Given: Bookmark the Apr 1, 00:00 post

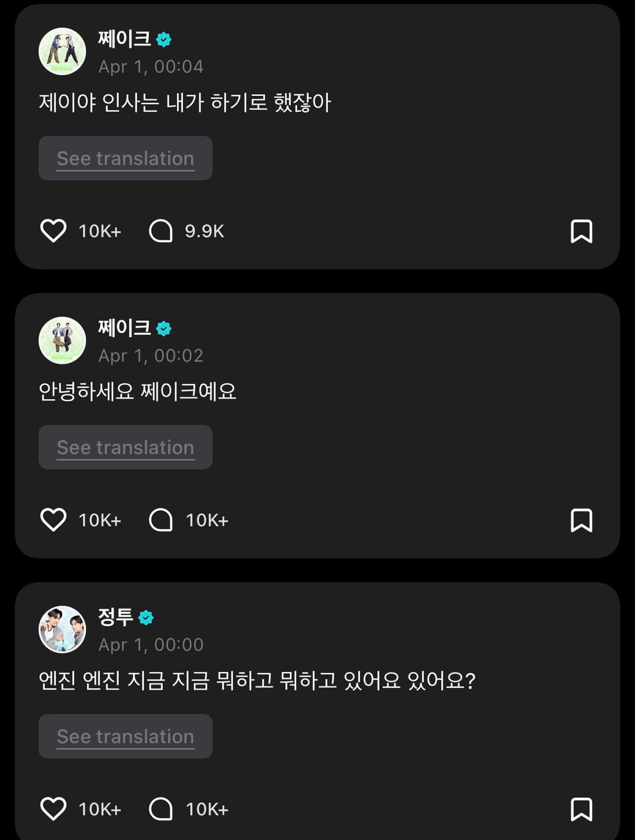Looking at the screenshot, I should point(581,809).
